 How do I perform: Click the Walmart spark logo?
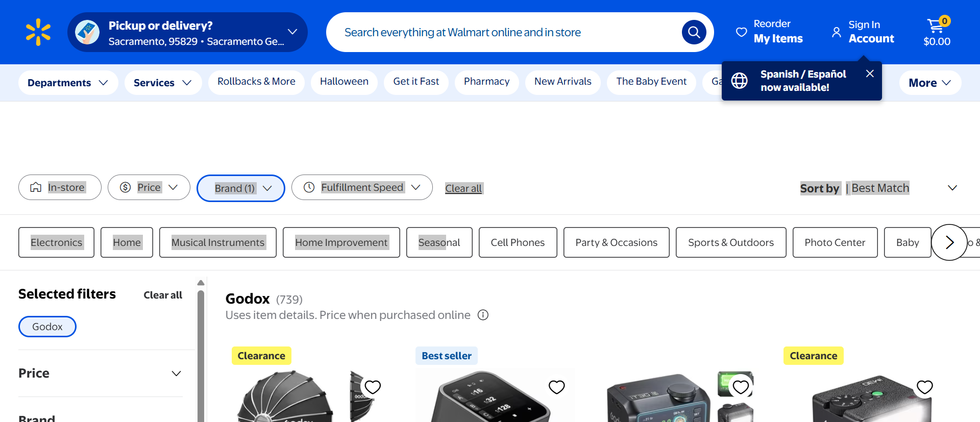point(38,32)
